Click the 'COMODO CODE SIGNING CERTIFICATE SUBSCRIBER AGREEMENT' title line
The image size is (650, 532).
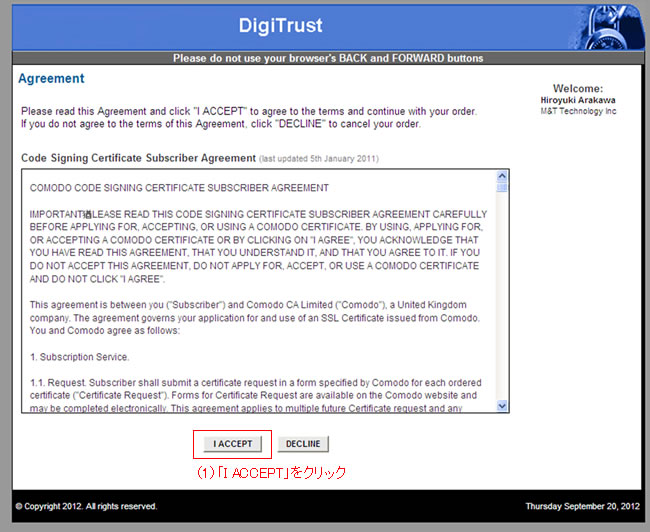(x=179, y=188)
